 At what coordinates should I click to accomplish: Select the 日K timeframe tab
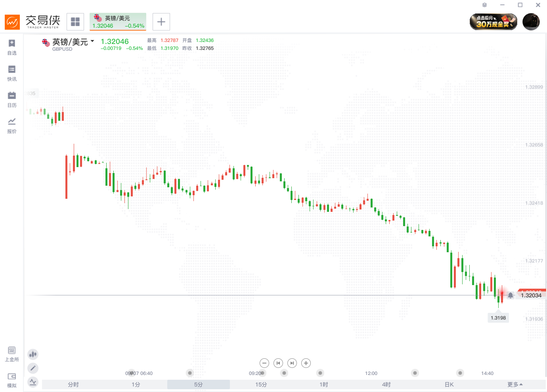(449, 384)
